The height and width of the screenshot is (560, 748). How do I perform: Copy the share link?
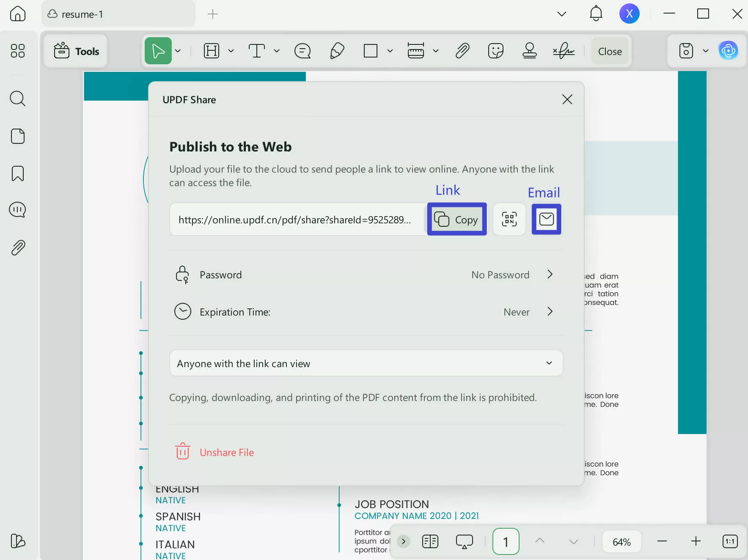(457, 219)
